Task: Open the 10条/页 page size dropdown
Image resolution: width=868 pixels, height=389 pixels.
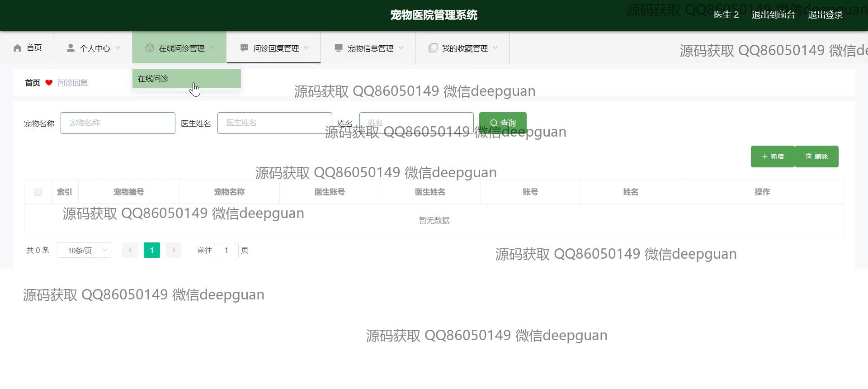Action: pyautogui.click(x=84, y=250)
